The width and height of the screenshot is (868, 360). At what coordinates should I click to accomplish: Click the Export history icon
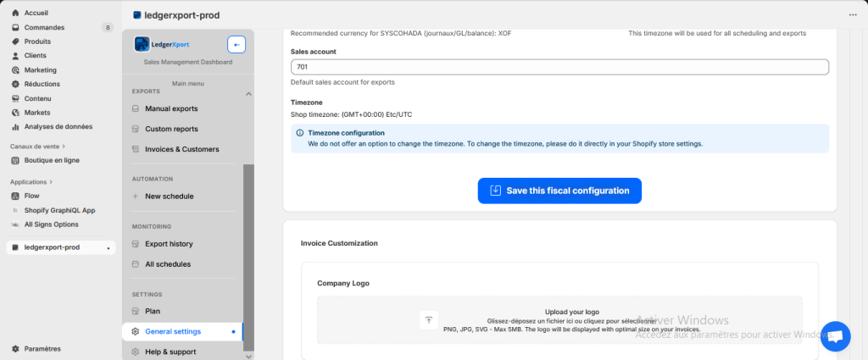[136, 244]
